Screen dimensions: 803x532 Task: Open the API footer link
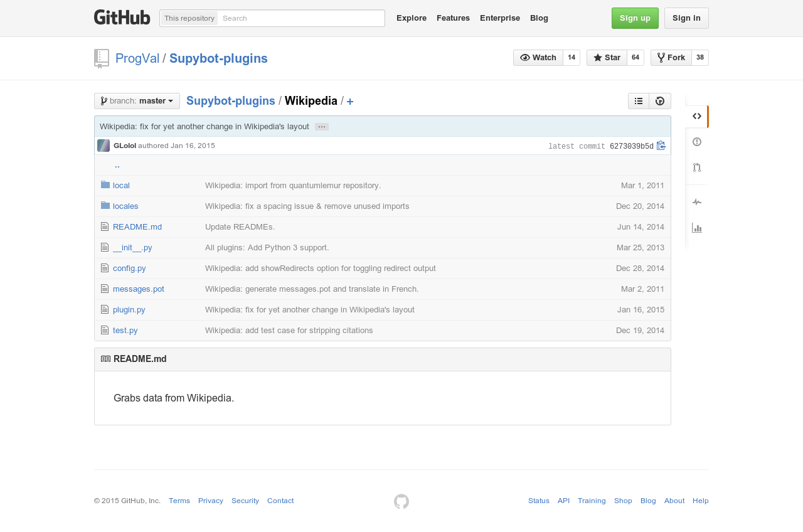coord(563,501)
